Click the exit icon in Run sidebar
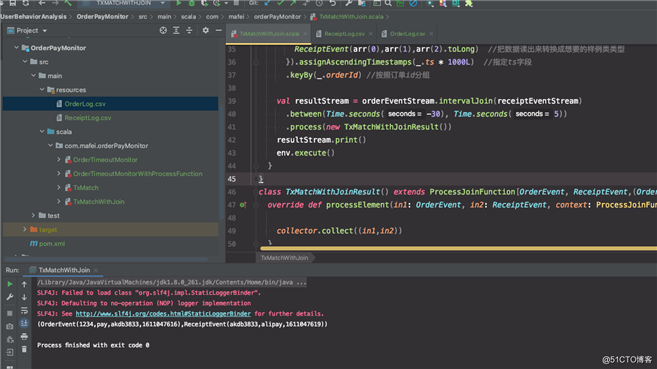Image resolution: width=657 pixels, height=369 pixels. pos(10,353)
